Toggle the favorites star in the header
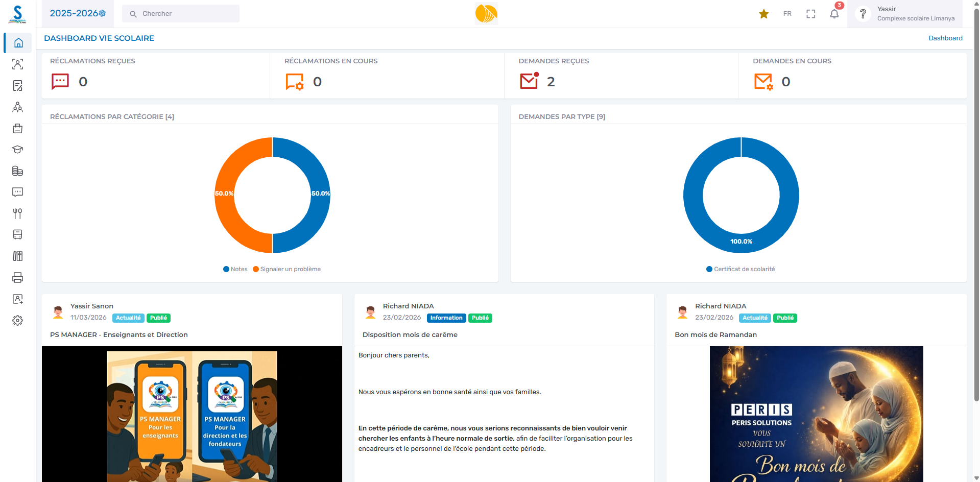Viewport: 980px width, 482px height. coord(764,14)
